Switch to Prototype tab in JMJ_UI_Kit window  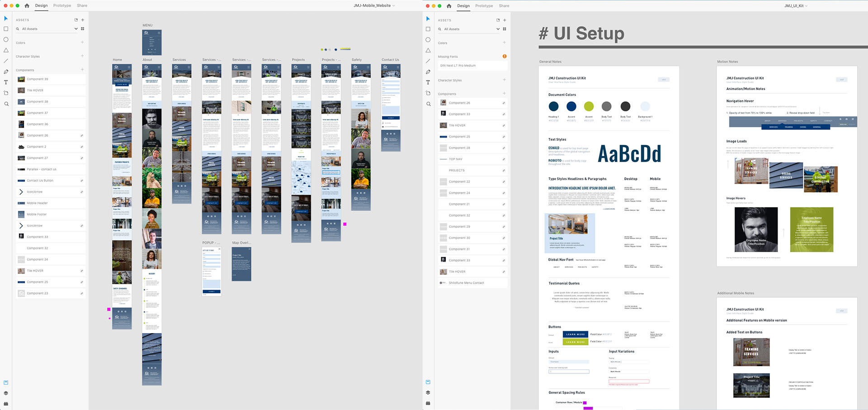(x=484, y=6)
